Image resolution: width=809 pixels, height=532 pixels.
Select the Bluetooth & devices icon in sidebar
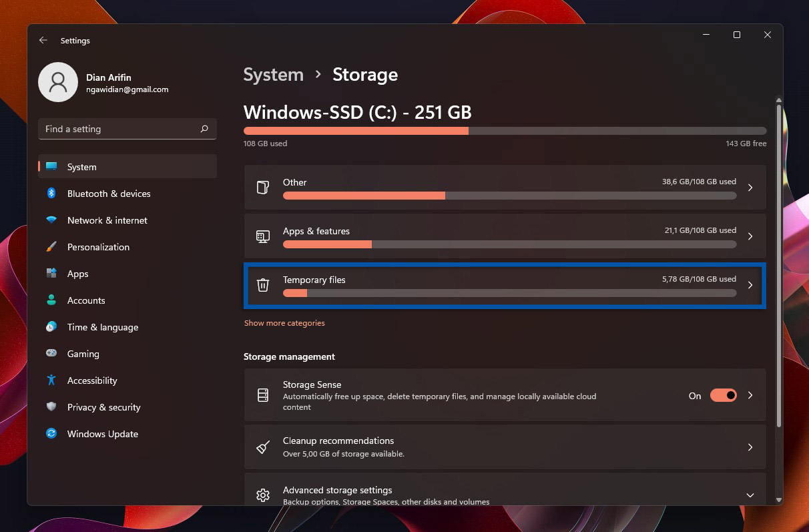pyautogui.click(x=51, y=194)
